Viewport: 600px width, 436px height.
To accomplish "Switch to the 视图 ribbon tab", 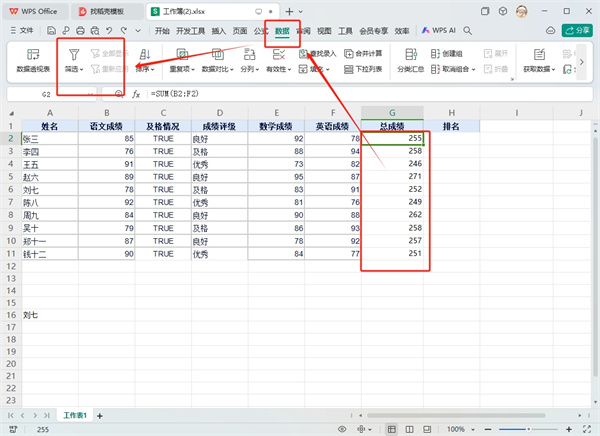I will pos(324,31).
